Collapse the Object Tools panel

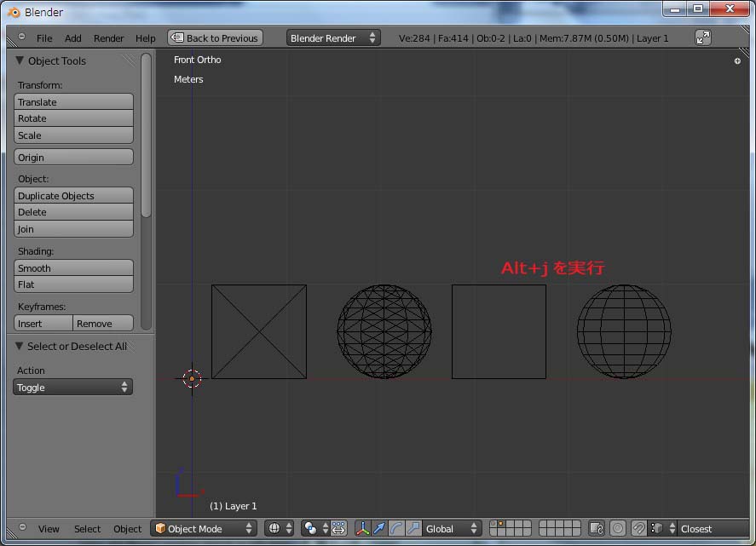click(20, 60)
